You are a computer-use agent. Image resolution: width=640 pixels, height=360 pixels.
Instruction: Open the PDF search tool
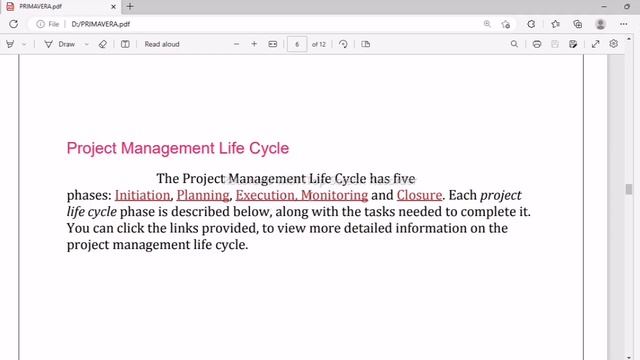click(514, 44)
